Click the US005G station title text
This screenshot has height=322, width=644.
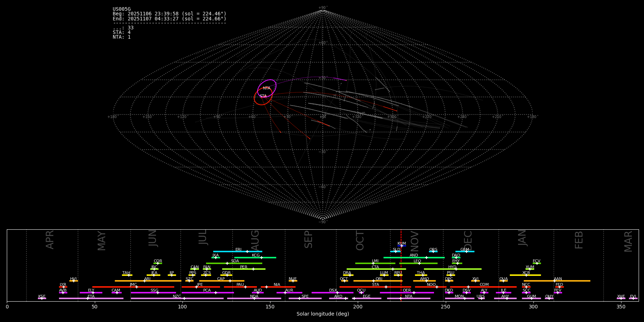click(x=122, y=9)
